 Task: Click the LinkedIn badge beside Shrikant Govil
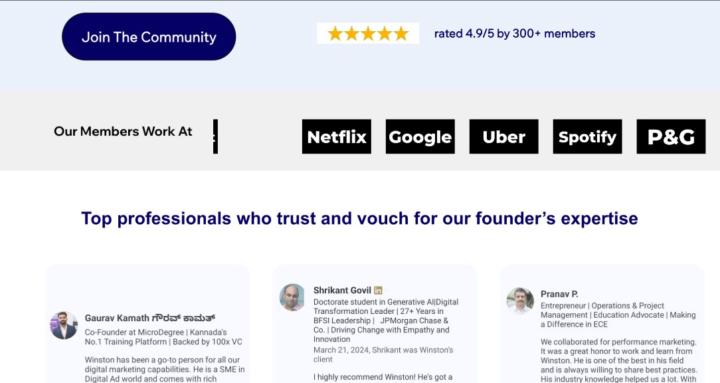point(378,290)
